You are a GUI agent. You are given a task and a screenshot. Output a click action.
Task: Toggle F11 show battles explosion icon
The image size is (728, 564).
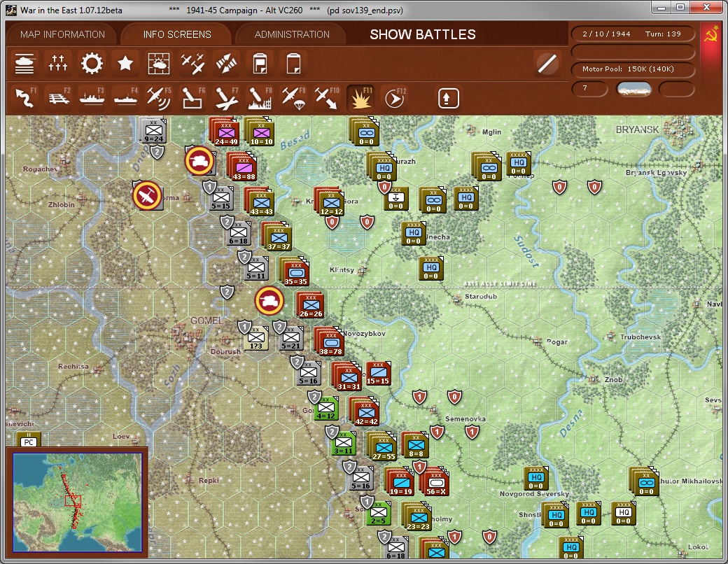[x=360, y=98]
